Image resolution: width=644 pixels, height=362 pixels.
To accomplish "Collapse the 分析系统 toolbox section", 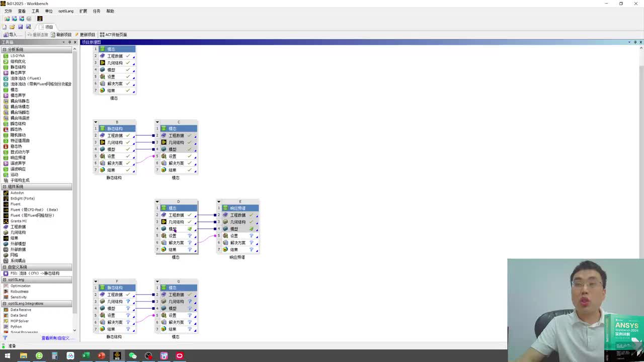I will (5, 50).
